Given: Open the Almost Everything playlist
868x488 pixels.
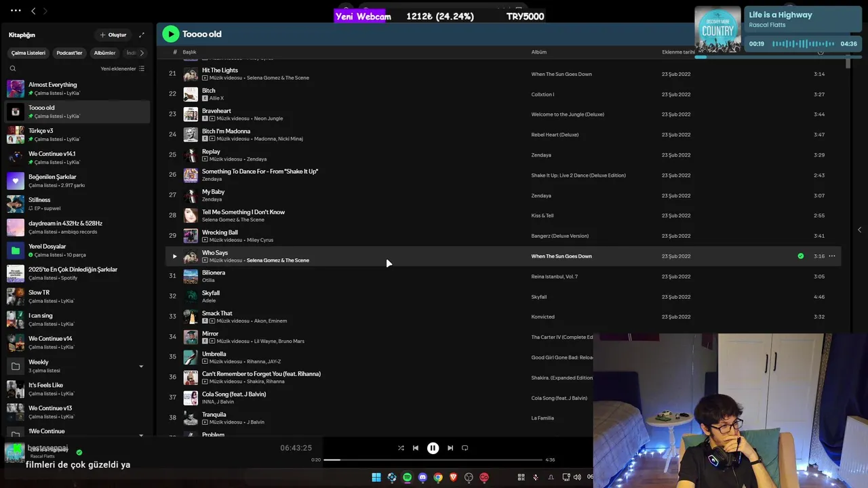Looking at the screenshot, I should click(78, 89).
